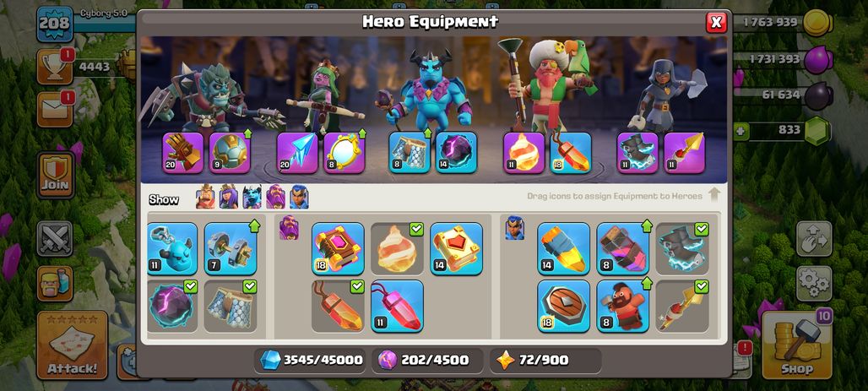The height and width of the screenshot is (391, 868).
Task: Choose the Hog Rider Puppet equipment
Action: coord(623,307)
